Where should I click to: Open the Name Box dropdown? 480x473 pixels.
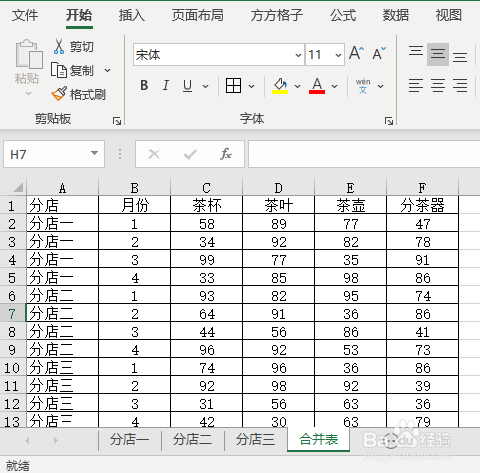[95, 153]
